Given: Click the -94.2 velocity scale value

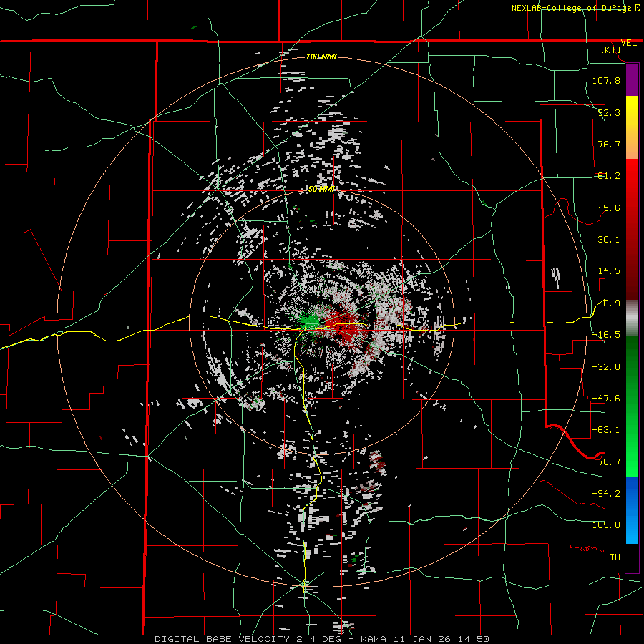Looking at the screenshot, I should [x=606, y=493].
